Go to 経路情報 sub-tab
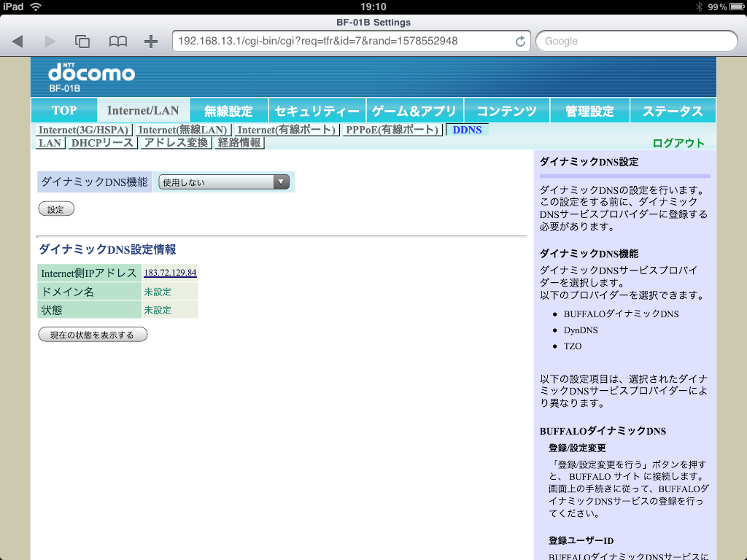747x560 pixels. point(239,143)
